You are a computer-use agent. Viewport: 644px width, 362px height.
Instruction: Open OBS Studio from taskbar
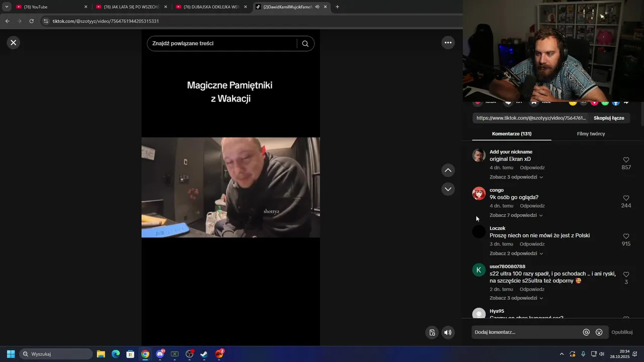tap(190, 354)
